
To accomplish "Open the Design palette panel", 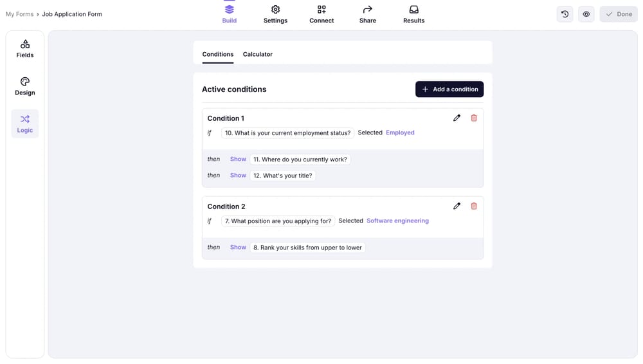I will (25, 86).
